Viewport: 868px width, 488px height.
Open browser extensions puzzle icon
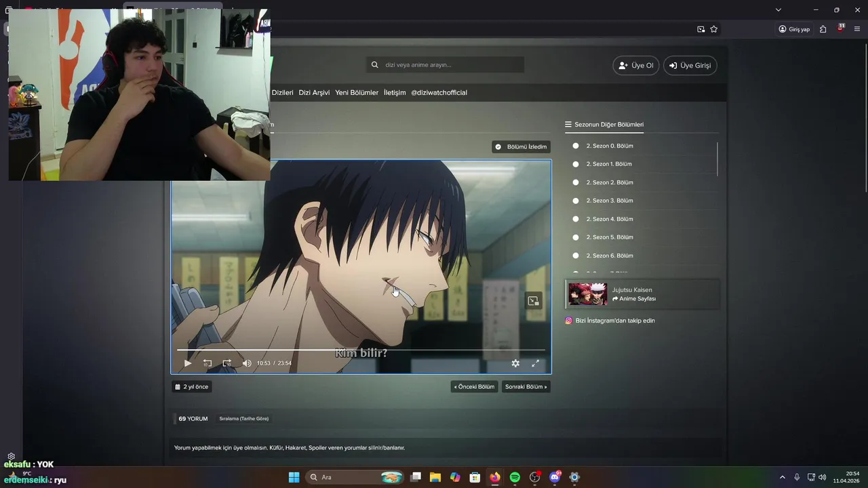pyautogui.click(x=823, y=29)
